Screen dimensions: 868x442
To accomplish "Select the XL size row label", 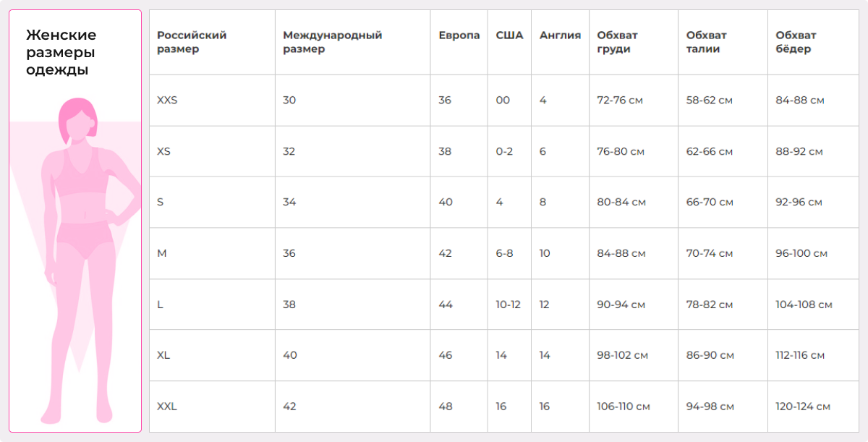I will tap(163, 356).
